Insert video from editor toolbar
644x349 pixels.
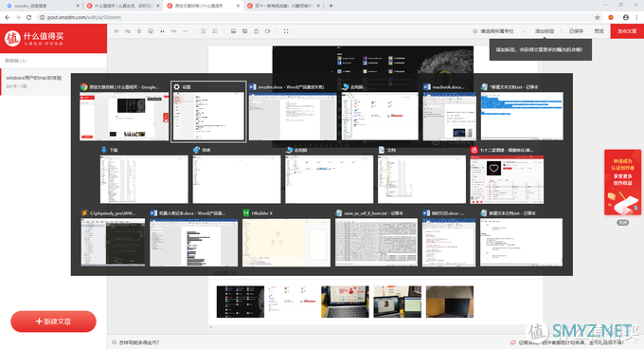pos(268,31)
